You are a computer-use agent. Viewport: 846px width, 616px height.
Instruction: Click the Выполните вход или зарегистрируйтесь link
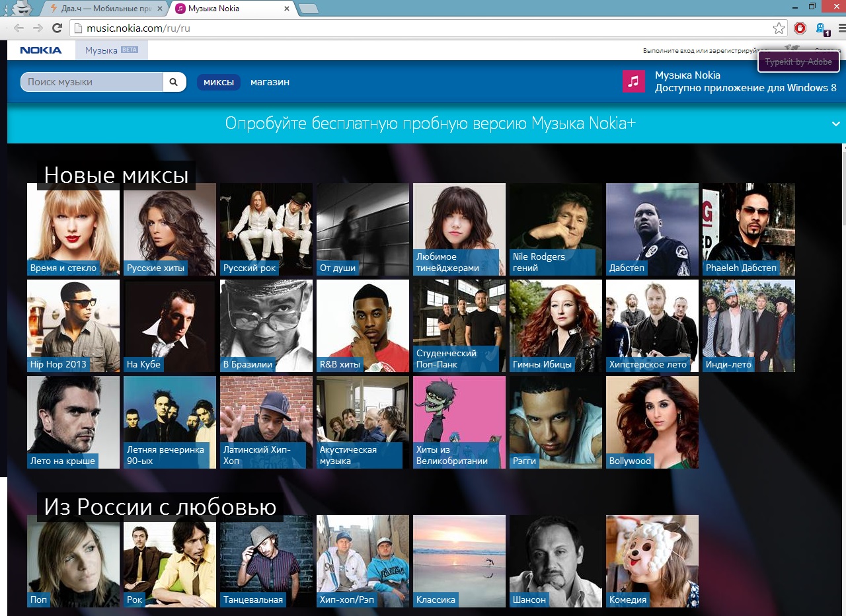click(707, 51)
